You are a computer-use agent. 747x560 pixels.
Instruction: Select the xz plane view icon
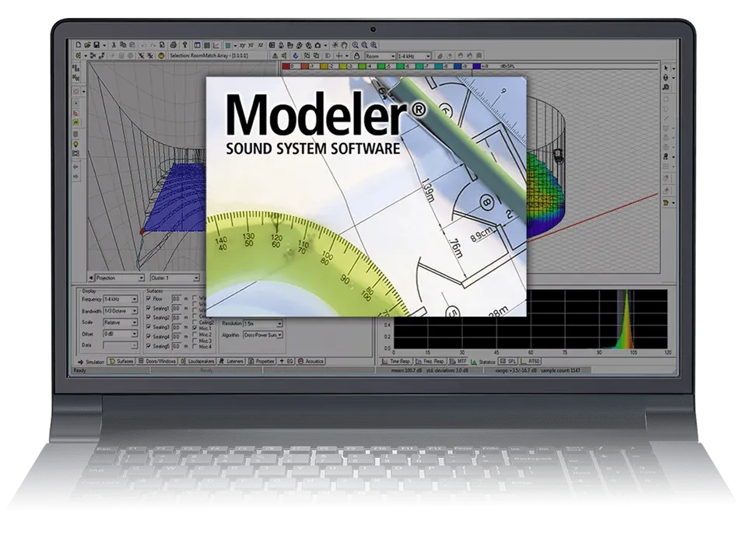[261, 45]
